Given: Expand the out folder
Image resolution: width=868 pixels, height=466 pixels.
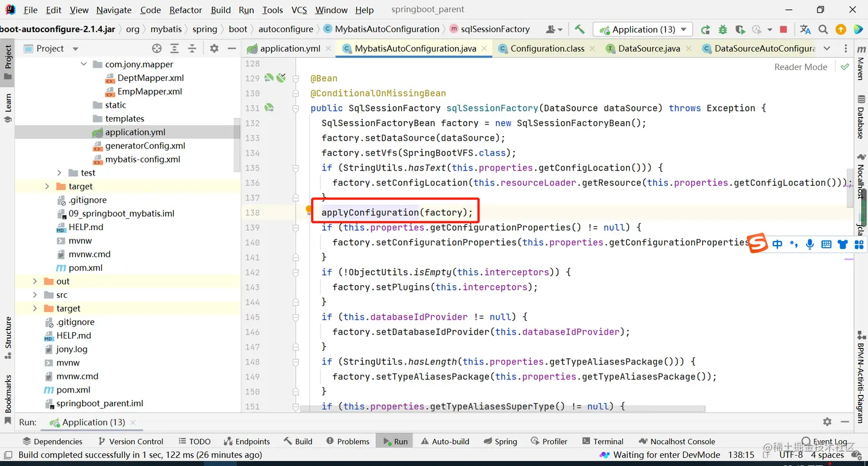Looking at the screenshot, I should pos(35,281).
